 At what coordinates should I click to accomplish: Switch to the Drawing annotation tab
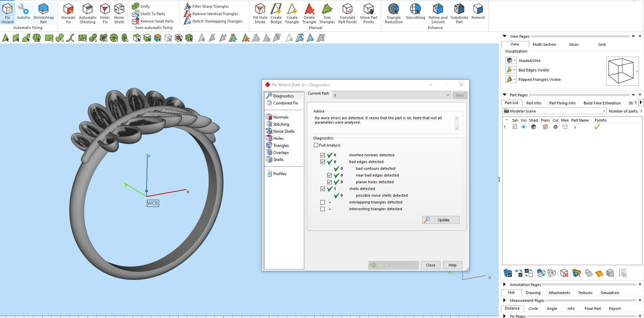pos(533,293)
